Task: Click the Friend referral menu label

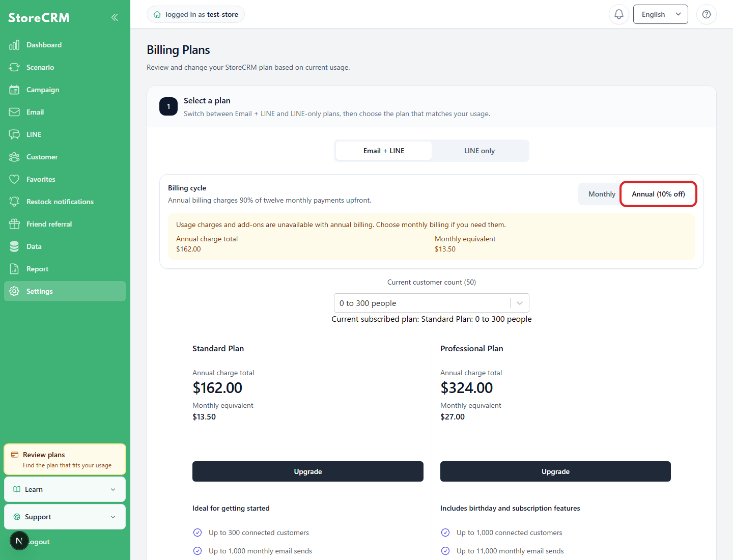Action: tap(49, 224)
